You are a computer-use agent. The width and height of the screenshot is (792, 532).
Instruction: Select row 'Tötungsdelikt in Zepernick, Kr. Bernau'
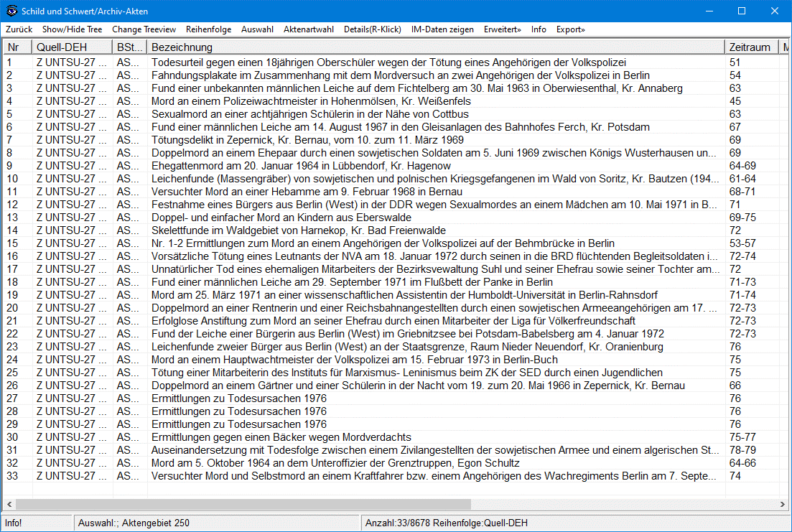coord(395,140)
